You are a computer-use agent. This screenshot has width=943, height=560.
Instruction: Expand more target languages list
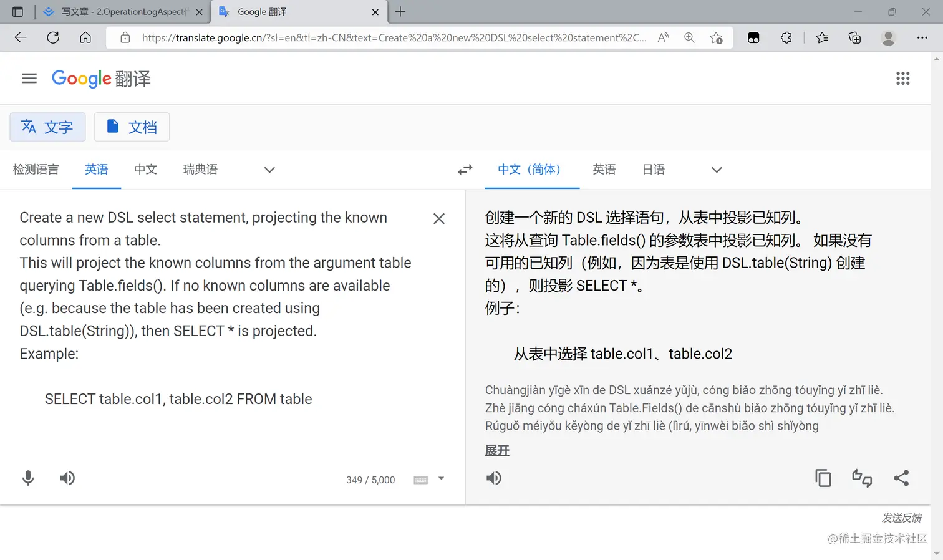click(x=717, y=170)
